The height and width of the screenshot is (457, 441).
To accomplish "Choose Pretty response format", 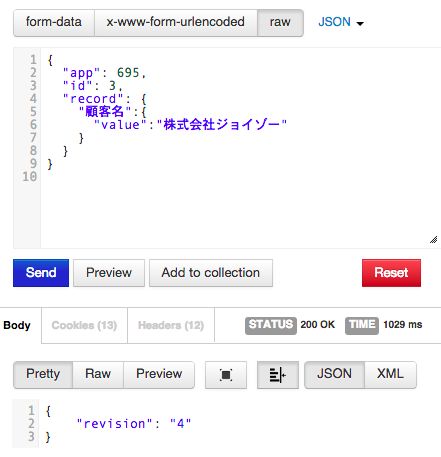I will pos(43,375).
